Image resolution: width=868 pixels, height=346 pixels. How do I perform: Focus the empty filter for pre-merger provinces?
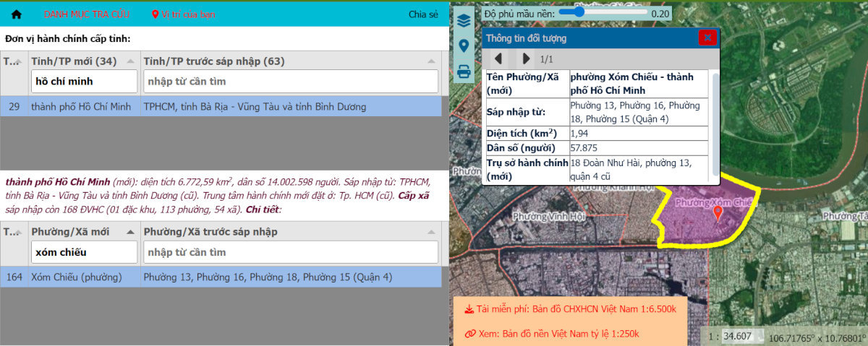pyautogui.click(x=291, y=81)
